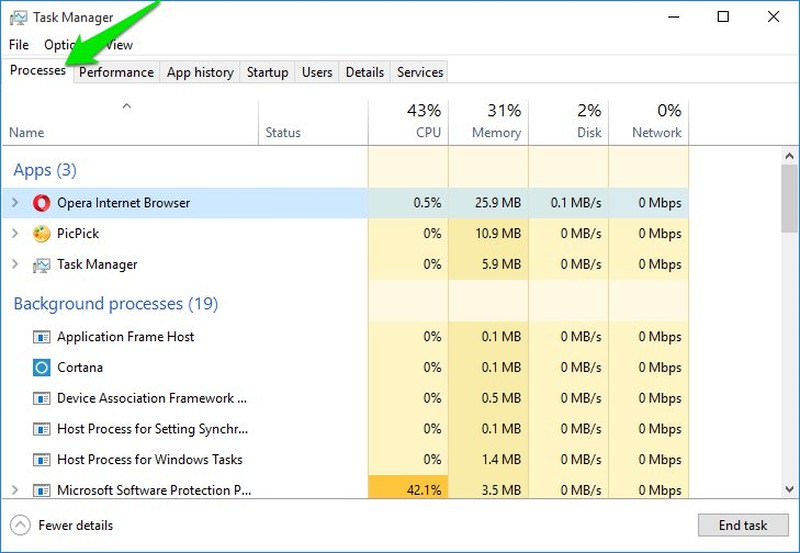Image resolution: width=800 pixels, height=553 pixels.
Task: Switch to the Processes tab
Action: [38, 70]
